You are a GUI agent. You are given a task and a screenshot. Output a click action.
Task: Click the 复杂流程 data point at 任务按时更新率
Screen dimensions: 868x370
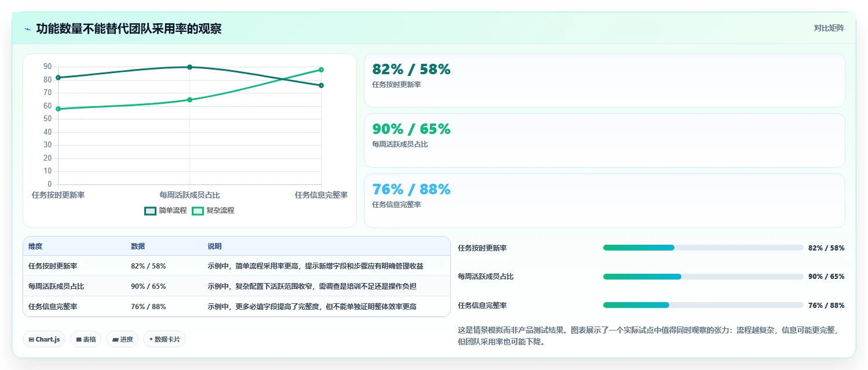click(x=58, y=108)
